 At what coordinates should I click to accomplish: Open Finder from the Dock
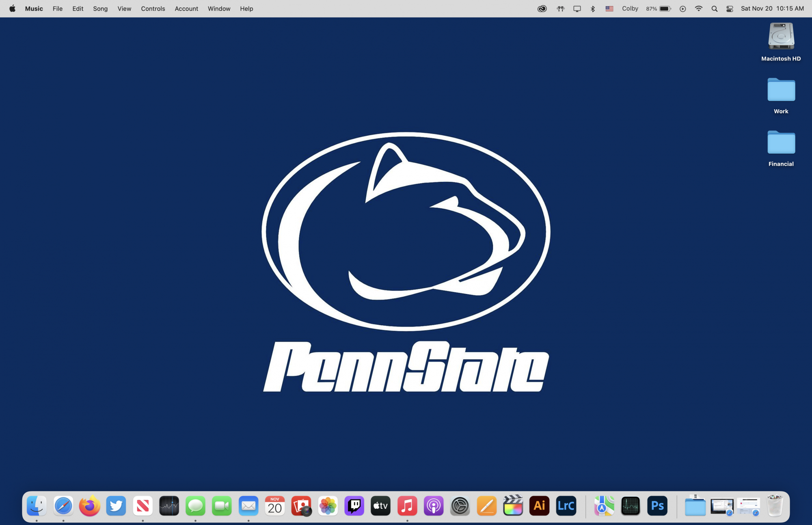[37, 506]
